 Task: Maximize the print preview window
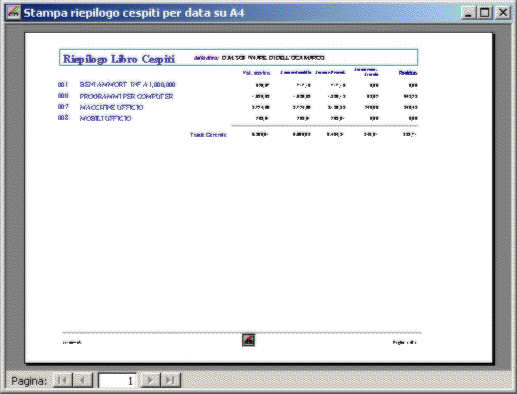[485, 13]
